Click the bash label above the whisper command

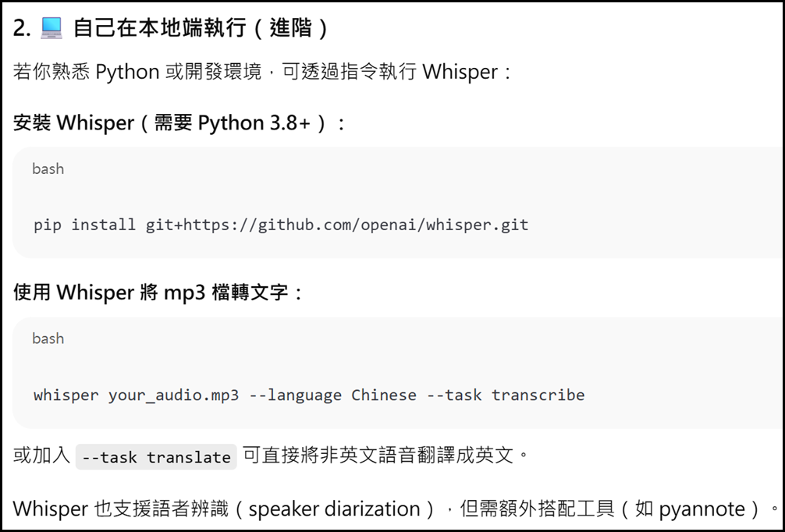48,339
